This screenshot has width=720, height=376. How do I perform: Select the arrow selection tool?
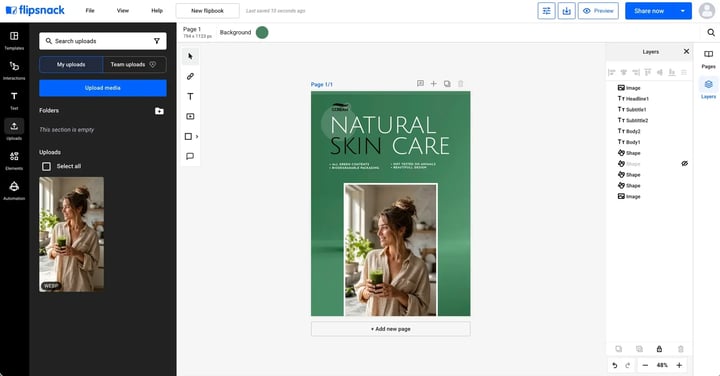click(190, 56)
